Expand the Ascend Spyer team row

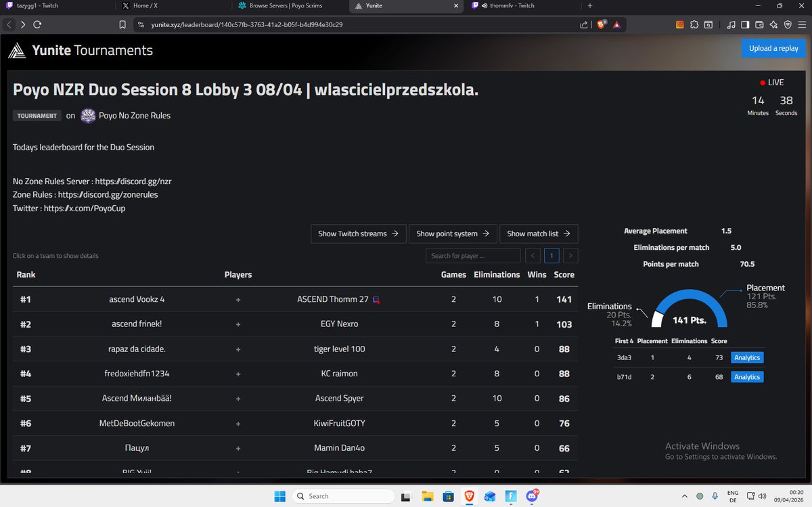click(295, 399)
